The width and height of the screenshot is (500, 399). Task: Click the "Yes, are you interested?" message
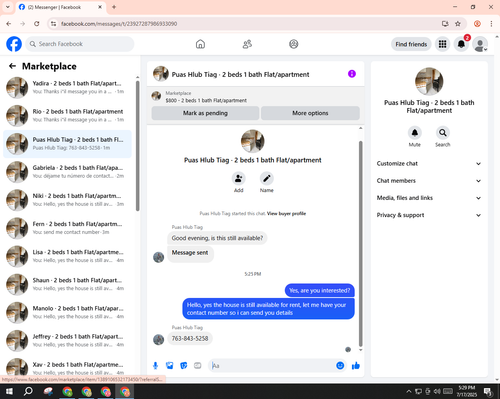click(320, 290)
